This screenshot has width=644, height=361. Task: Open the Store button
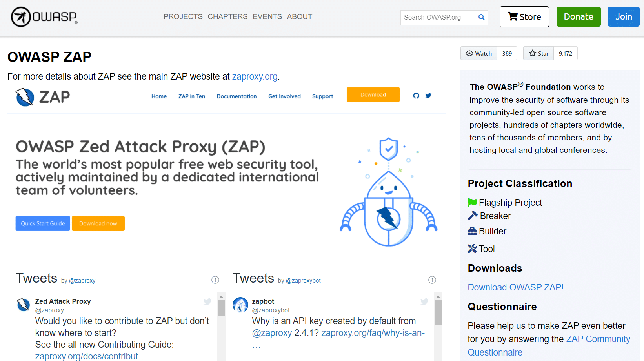coord(524,17)
